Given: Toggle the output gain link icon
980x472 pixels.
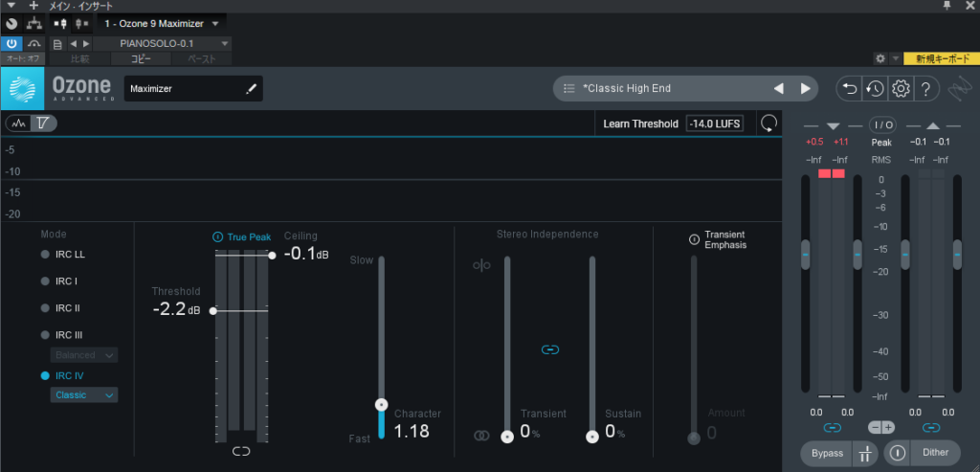Looking at the screenshot, I should [x=931, y=428].
